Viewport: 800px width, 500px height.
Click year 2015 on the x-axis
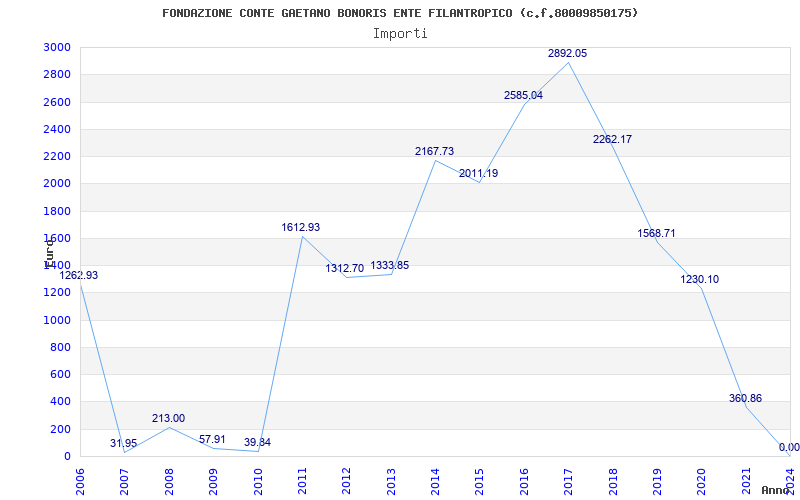[480, 481]
